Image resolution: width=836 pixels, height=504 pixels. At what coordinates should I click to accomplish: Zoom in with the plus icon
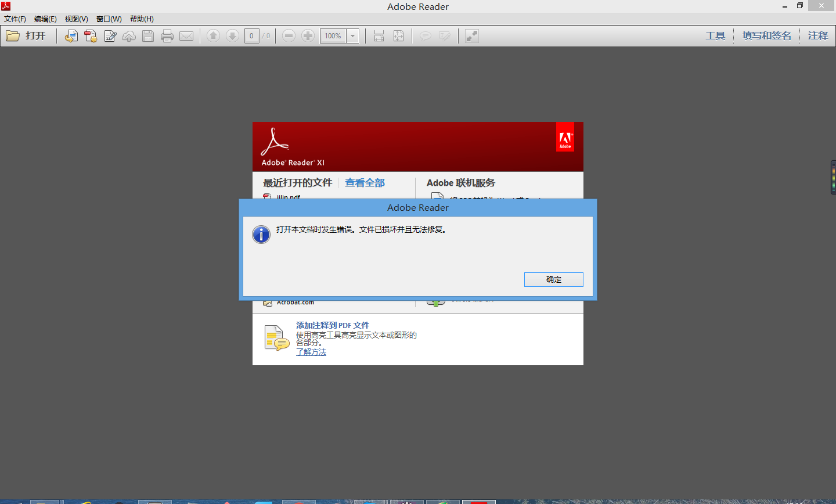point(308,36)
